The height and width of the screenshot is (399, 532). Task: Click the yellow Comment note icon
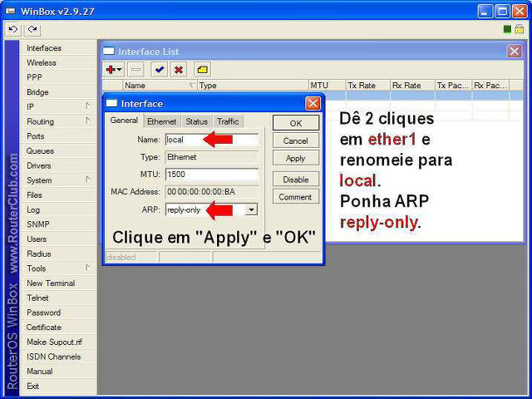pyautogui.click(x=202, y=70)
